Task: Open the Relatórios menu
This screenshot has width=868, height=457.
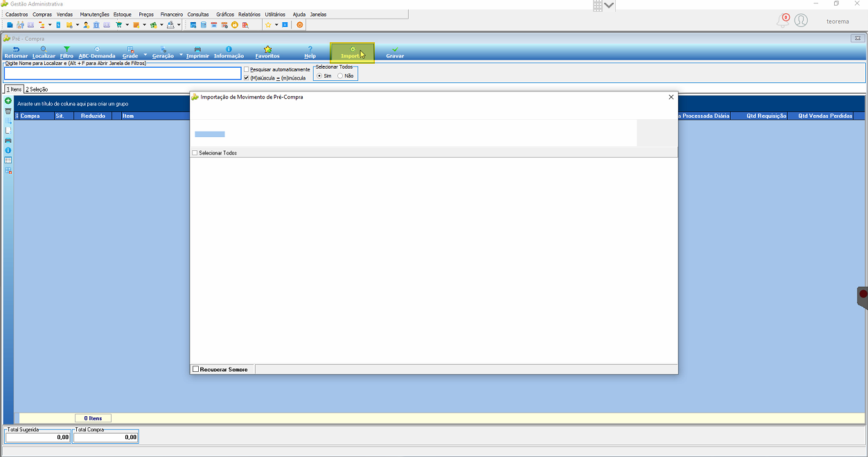Action: [249, 14]
